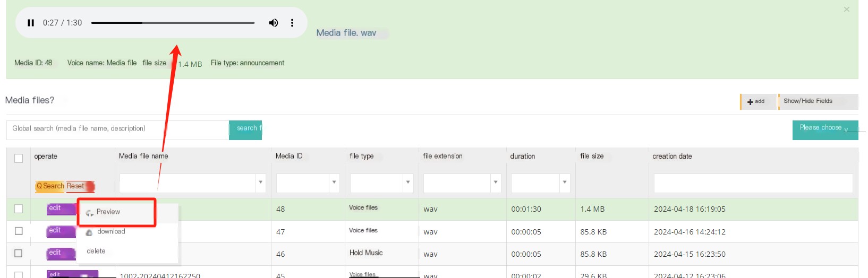This screenshot has height=278, width=868.
Task: Tick the select-all header checkbox
Action: pyautogui.click(x=19, y=158)
